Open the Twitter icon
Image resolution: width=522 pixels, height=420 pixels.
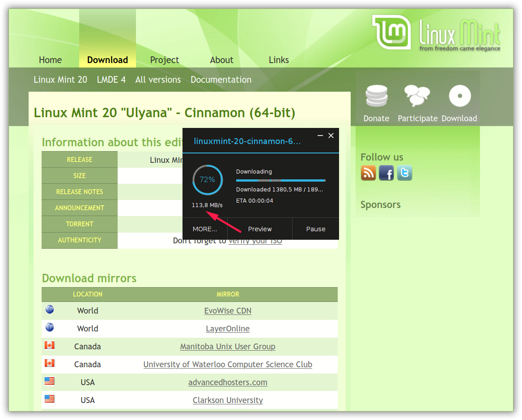click(404, 173)
